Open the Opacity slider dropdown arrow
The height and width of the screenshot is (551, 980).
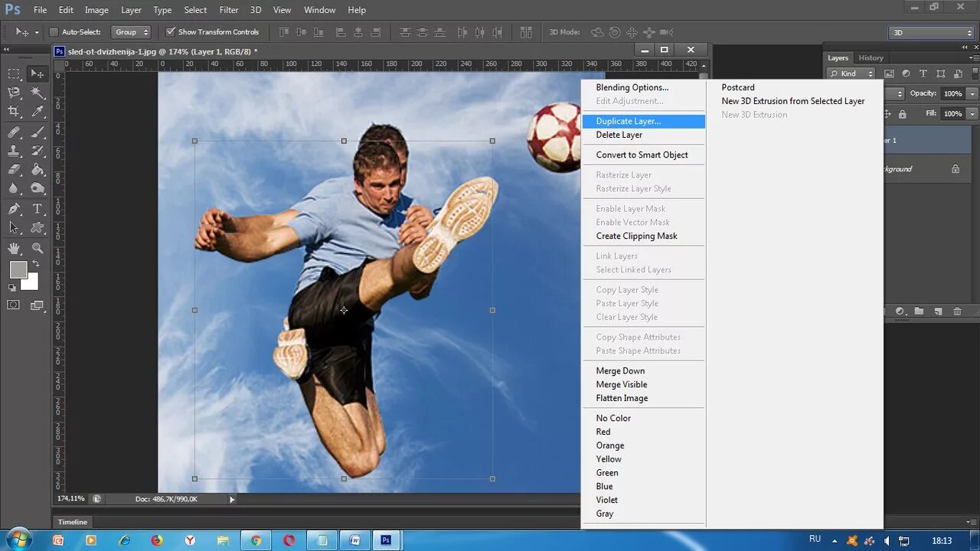tap(972, 93)
